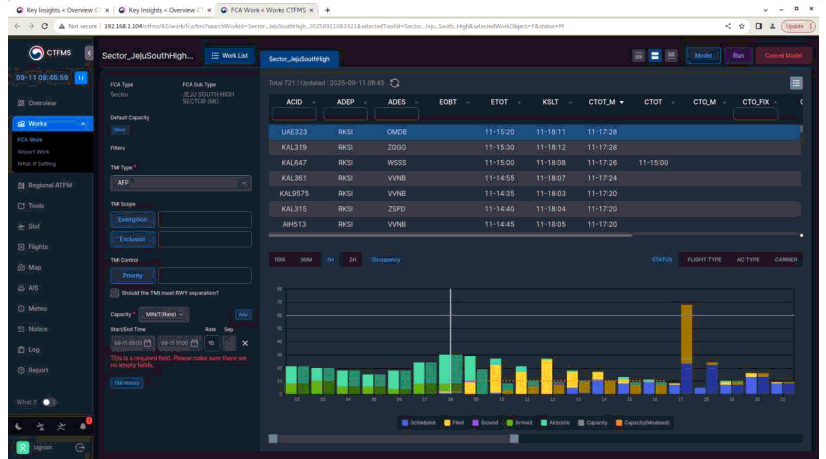Collapse the Works menu
This screenshot has height=459, width=826.
83,124
